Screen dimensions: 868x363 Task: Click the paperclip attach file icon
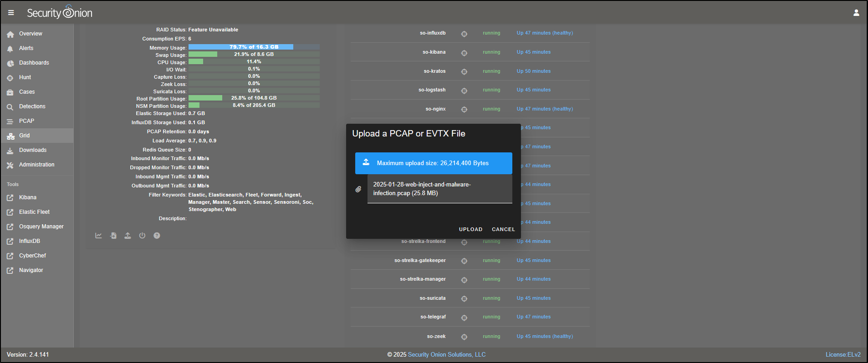[x=358, y=189]
